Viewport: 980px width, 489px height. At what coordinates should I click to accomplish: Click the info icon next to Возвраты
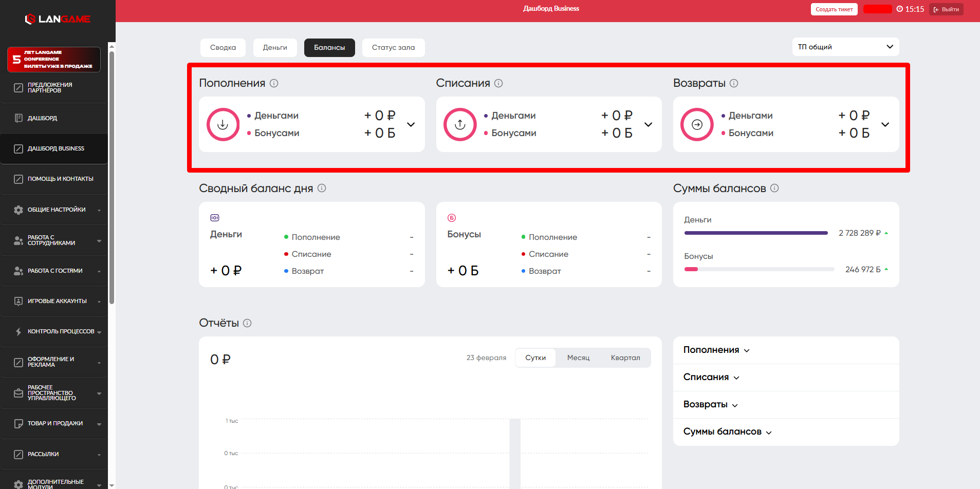coord(734,83)
